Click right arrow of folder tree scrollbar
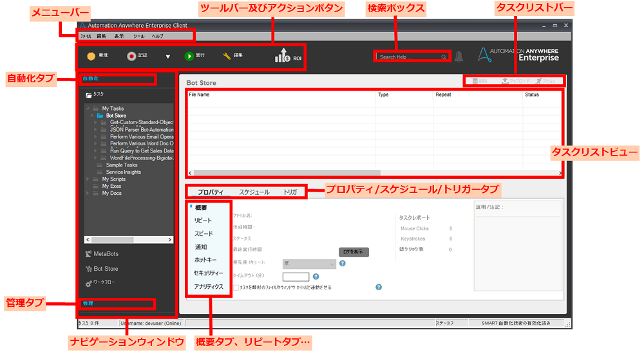Image resolution: width=644 pixels, height=355 pixels. [x=169, y=240]
